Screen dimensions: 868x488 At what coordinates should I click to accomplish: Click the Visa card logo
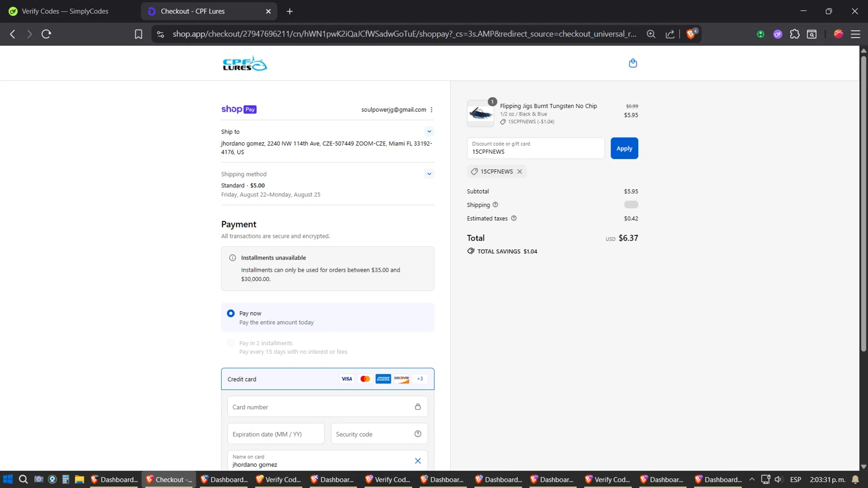point(347,379)
